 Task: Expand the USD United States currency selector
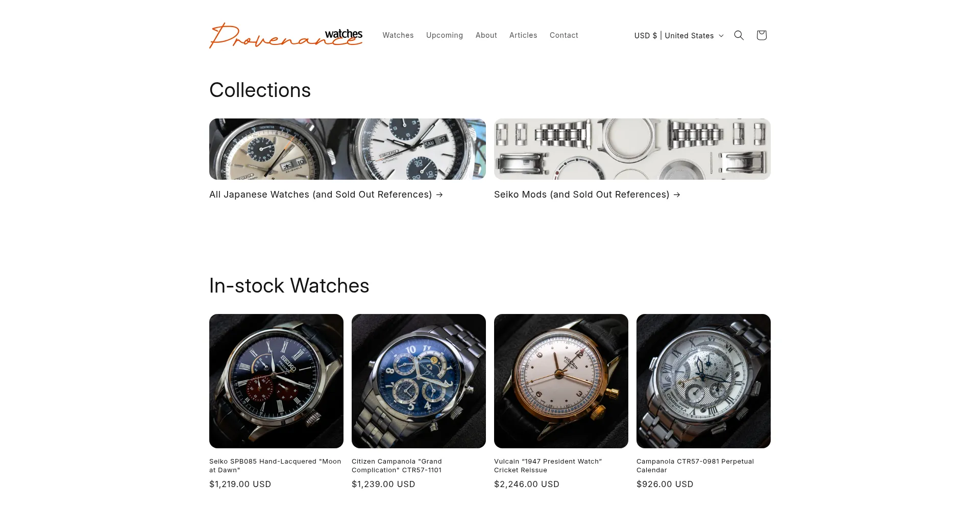coord(679,35)
